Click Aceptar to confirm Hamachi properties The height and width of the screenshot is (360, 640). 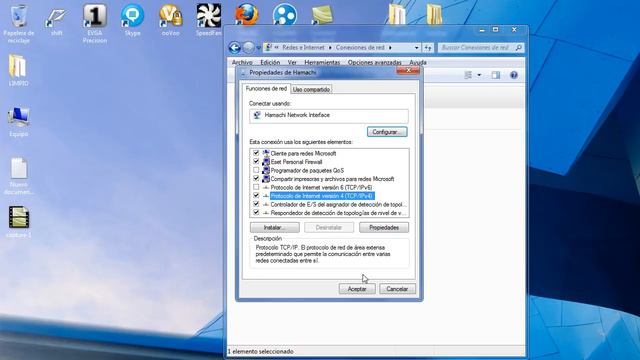(357, 289)
